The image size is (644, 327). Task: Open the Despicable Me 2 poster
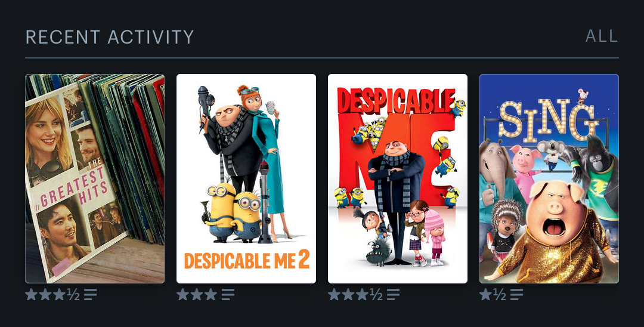246,178
